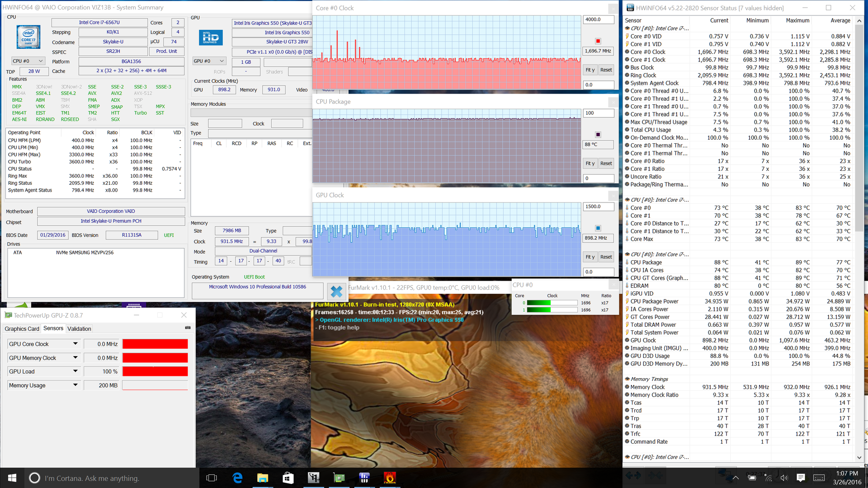Click the 4000.0 max field of Core #0 Clock
This screenshot has height=488, width=868.
pyautogui.click(x=599, y=19)
